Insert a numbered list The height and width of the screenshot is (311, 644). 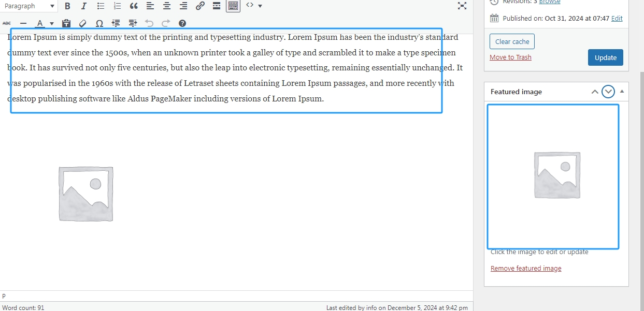click(x=117, y=6)
